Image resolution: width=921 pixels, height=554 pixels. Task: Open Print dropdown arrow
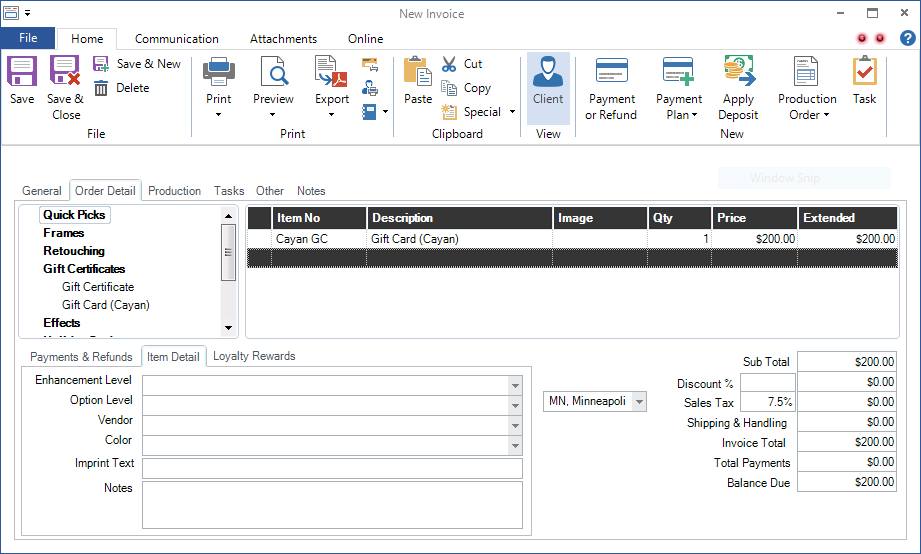coord(219,115)
